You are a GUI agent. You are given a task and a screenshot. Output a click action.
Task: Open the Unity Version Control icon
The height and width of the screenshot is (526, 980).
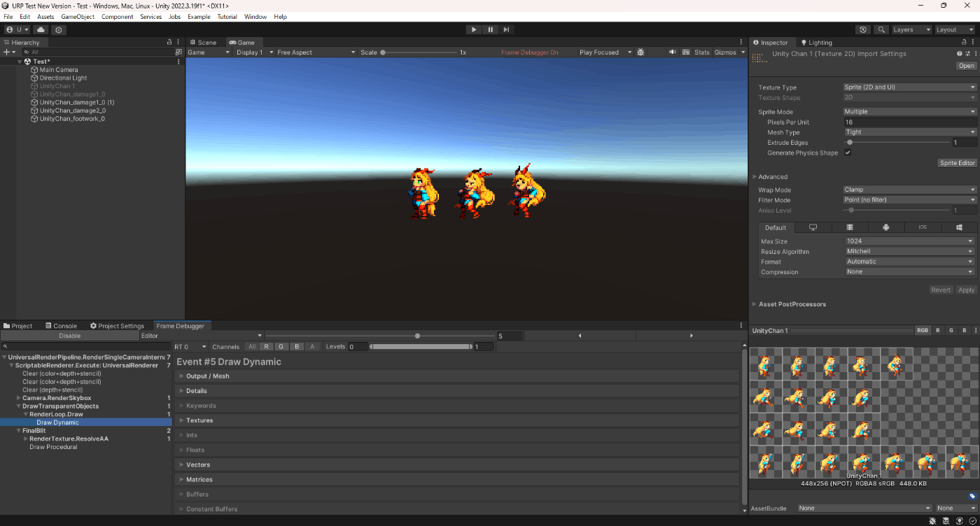59,30
